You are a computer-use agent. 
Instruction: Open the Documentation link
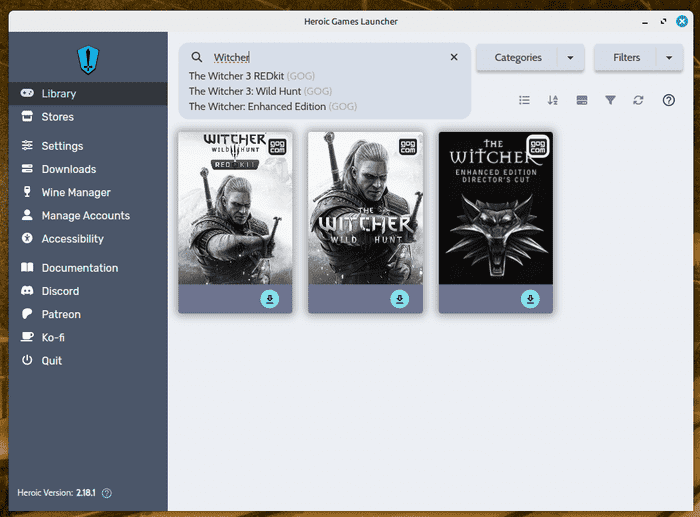click(x=88, y=267)
